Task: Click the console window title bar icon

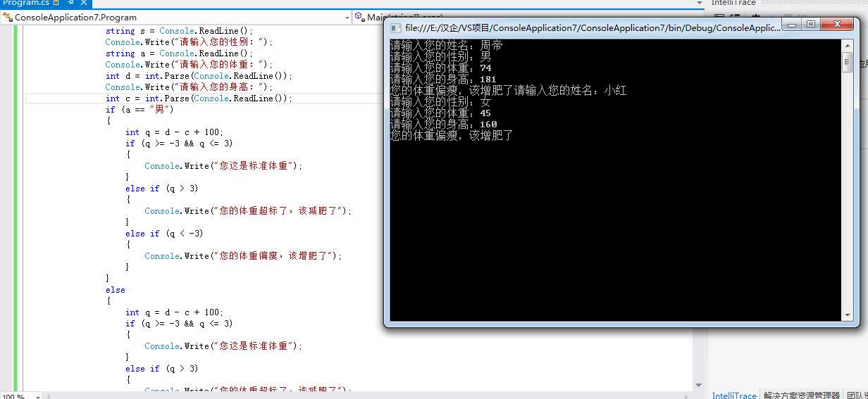Action: 395,28
